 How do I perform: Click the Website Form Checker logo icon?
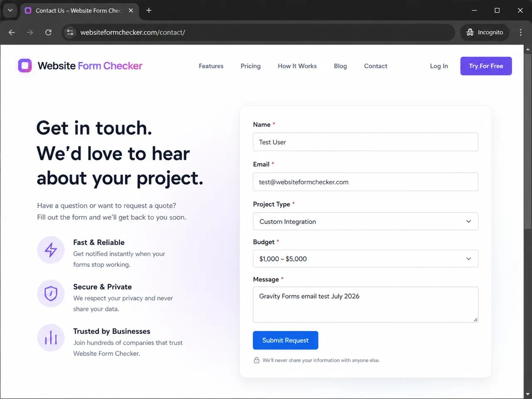(25, 66)
